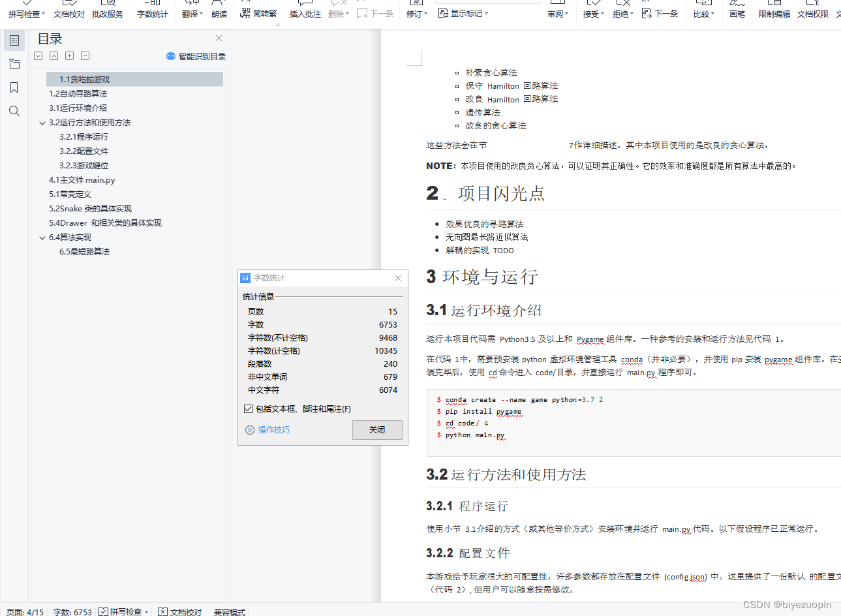Click the minus demote-level icon in 目录 panel
The image size is (841, 616).
(x=85, y=56)
